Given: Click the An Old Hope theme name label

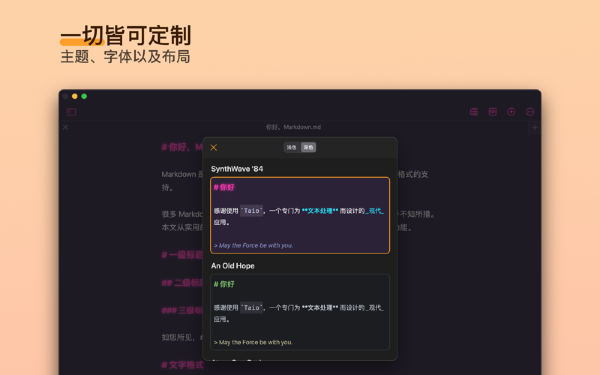Looking at the screenshot, I should (233, 266).
